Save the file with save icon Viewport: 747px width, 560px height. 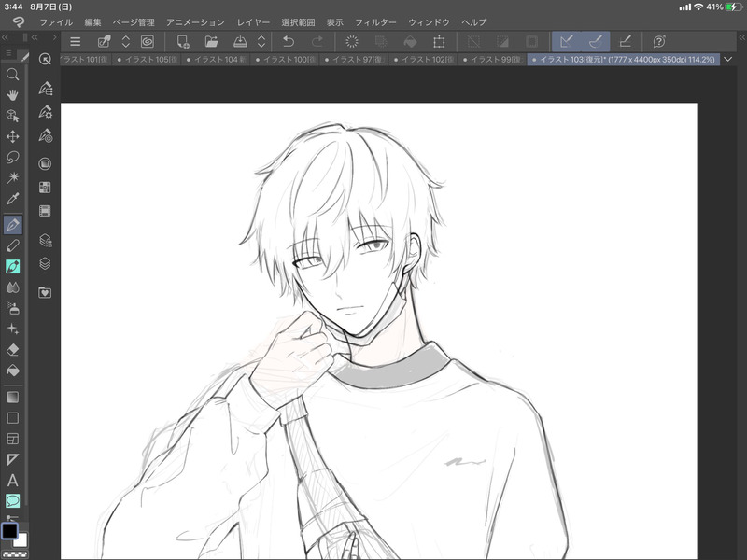coord(240,42)
